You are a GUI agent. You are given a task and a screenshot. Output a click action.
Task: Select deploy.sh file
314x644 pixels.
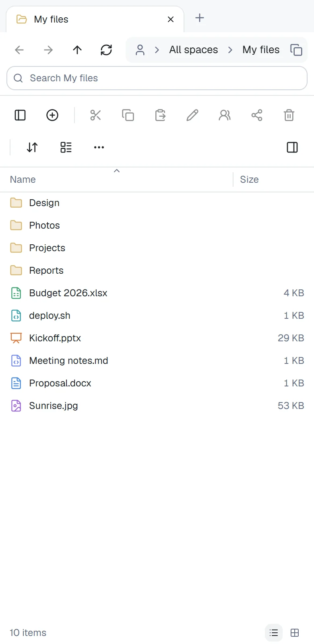click(x=157, y=316)
